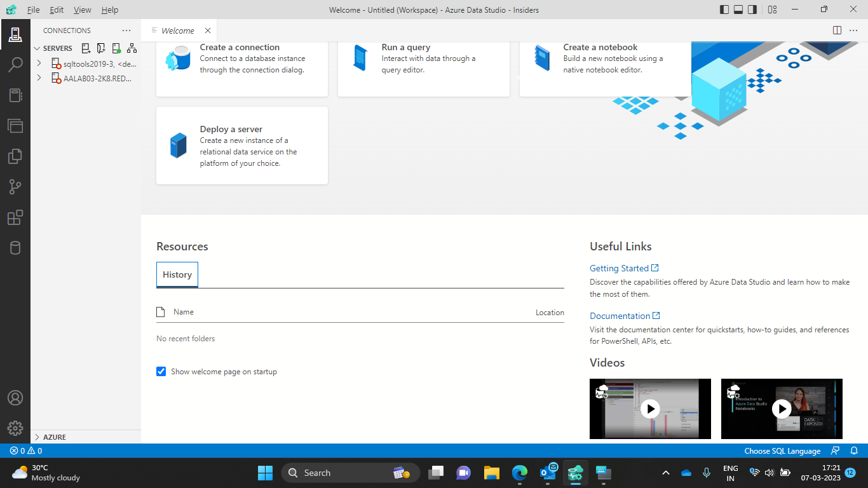868x488 pixels.
Task: Open the Manage settings gear
Action: click(15, 428)
